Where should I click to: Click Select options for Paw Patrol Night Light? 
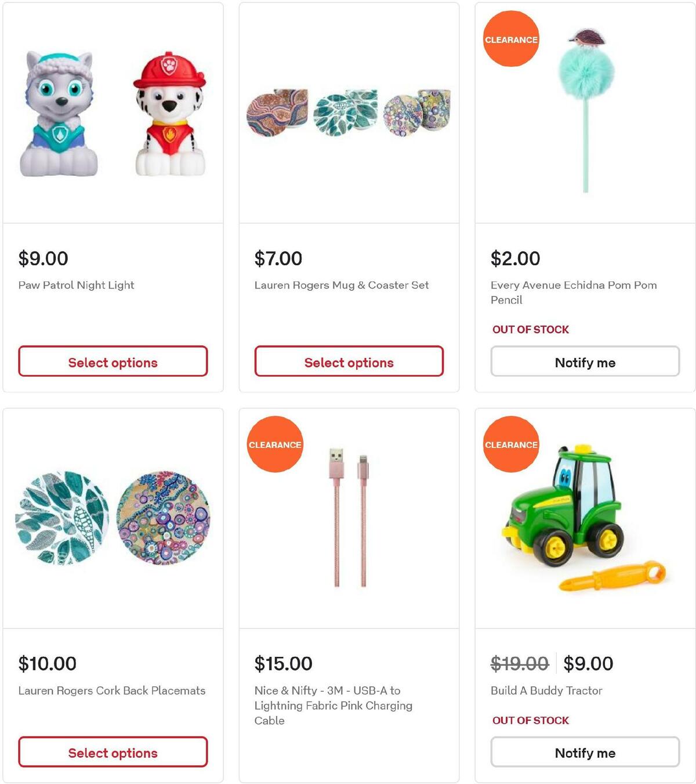(113, 362)
